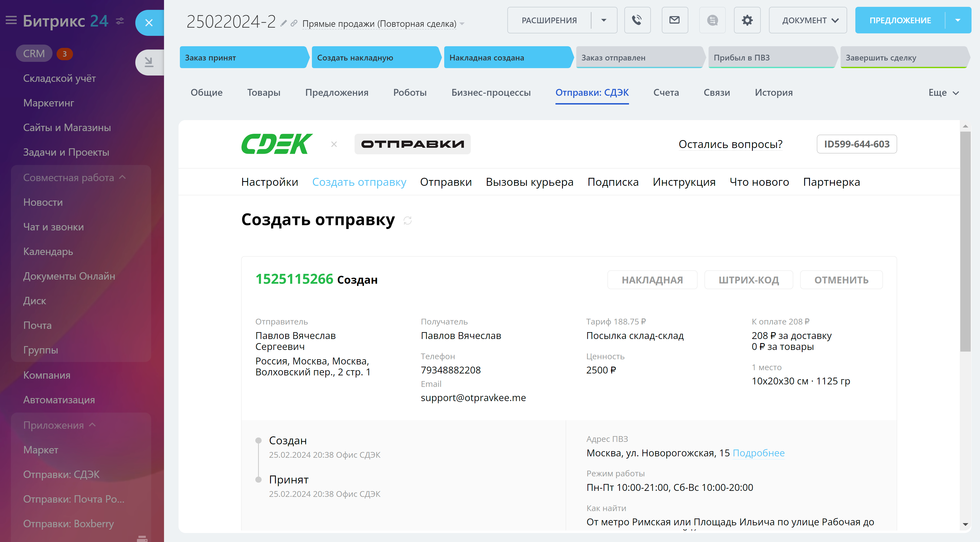
Task: Click Подробнее link for ПВЗ address
Action: click(759, 453)
